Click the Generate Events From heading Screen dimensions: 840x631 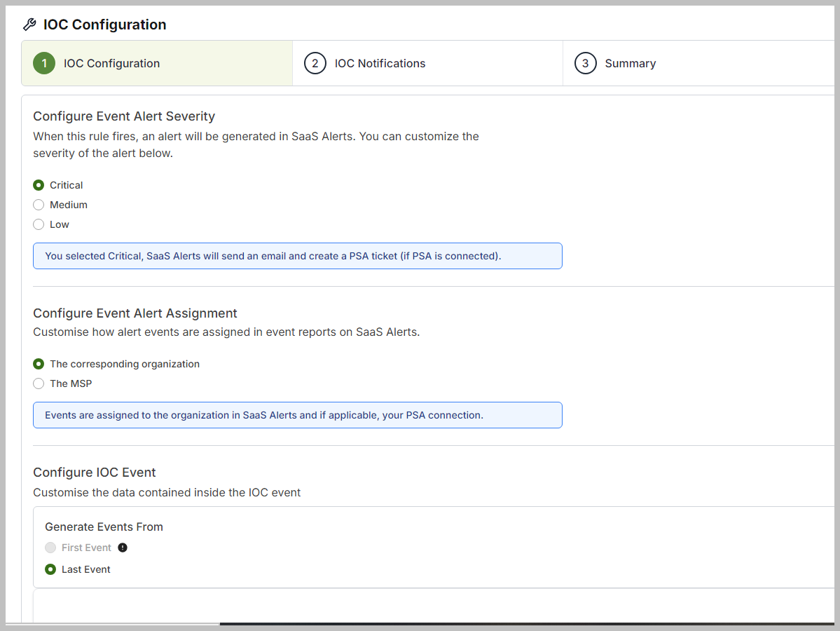coord(104,527)
